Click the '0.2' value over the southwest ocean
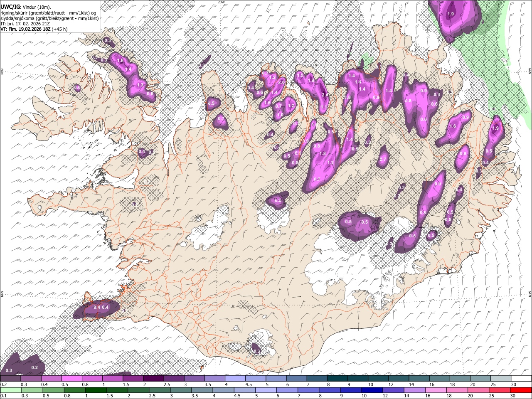The image size is (532, 399). (34, 367)
